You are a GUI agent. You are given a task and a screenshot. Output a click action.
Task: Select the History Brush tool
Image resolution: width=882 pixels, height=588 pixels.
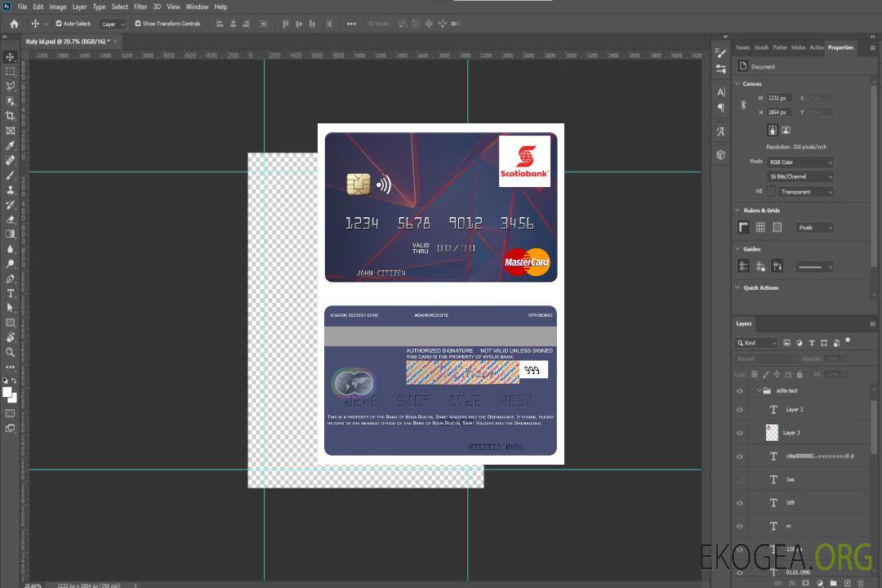[x=10, y=205]
